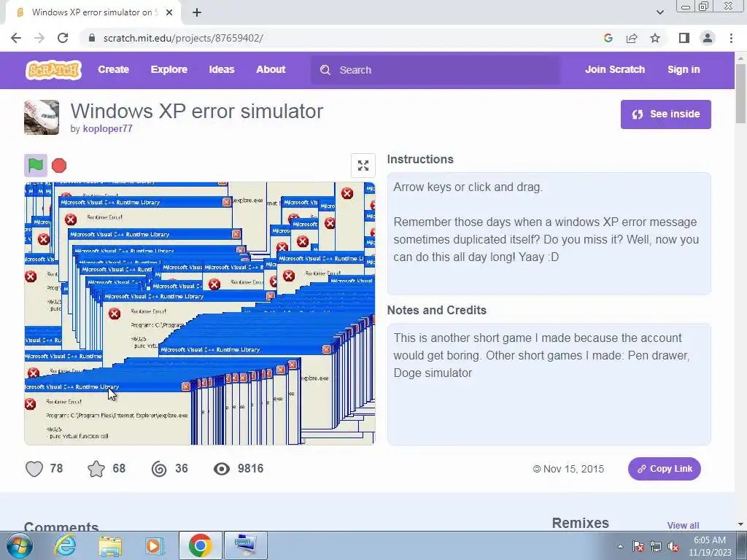
Task: Click View all remixes link
Action: tap(683, 525)
